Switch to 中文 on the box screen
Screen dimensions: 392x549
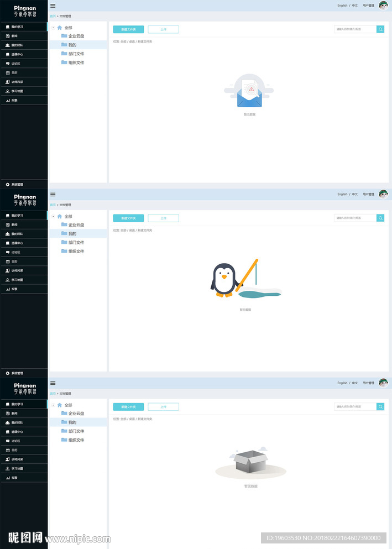355,383
